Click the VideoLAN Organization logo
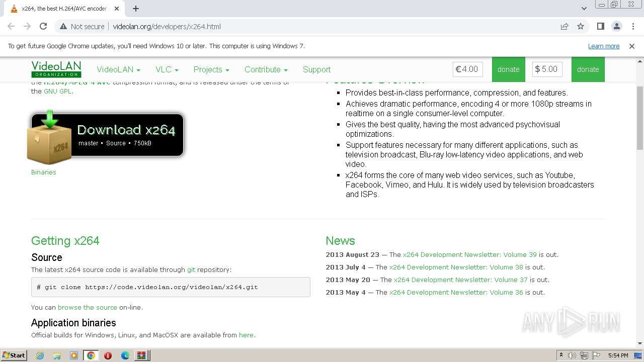 pos(56,69)
